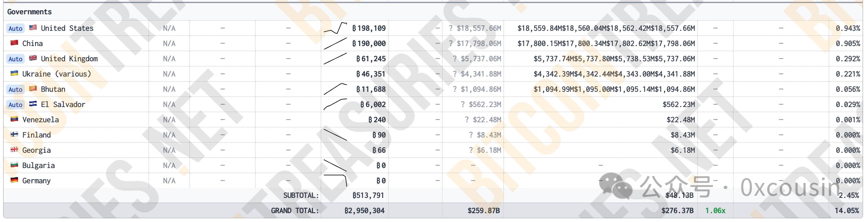868x222 pixels.
Task: Click the United Kingdom flag icon
Action: coord(33,58)
